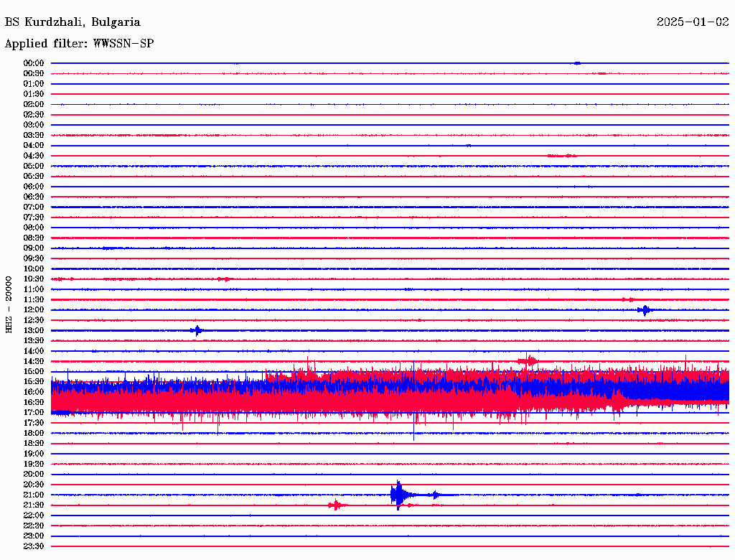
Task: Select the 02:00 time label
Action: pyautogui.click(x=34, y=104)
